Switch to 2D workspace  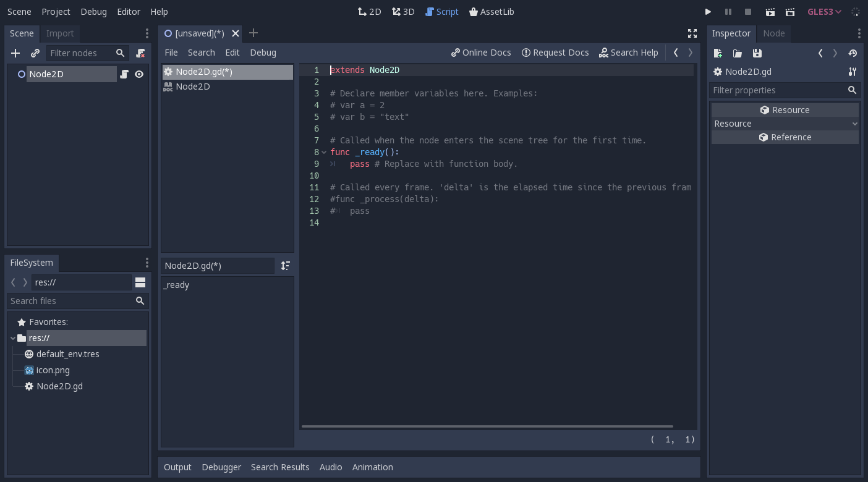click(370, 12)
